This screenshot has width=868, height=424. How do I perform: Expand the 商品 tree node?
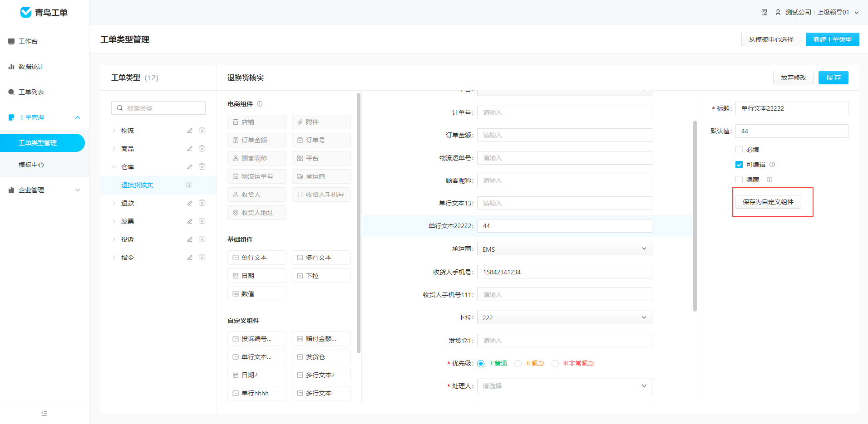click(x=114, y=149)
